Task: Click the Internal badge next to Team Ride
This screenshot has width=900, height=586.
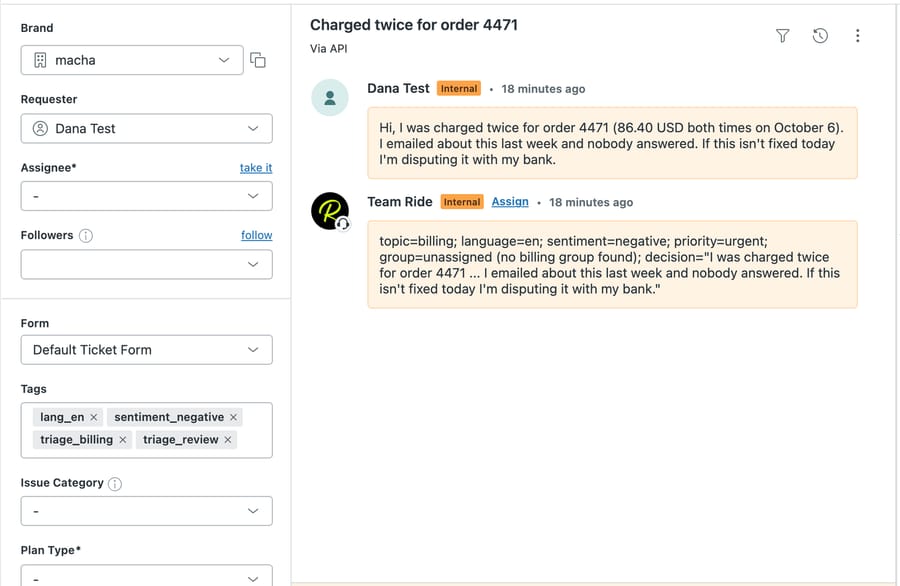Action: click(462, 202)
